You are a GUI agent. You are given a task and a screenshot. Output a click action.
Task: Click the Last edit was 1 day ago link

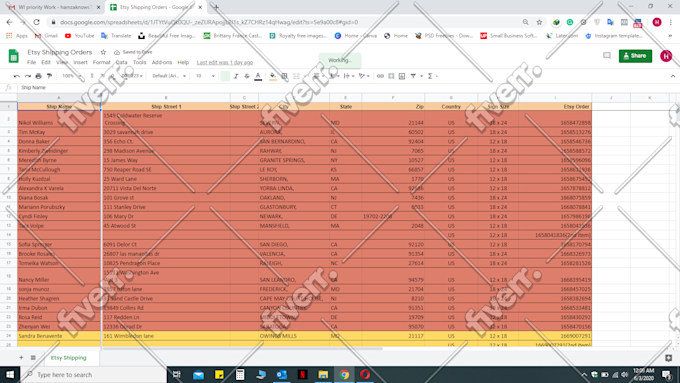pyautogui.click(x=225, y=62)
